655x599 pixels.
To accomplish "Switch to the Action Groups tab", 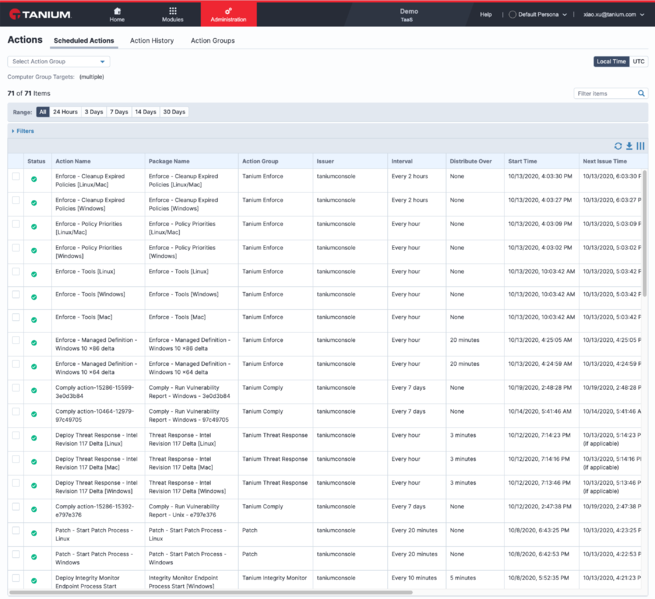I will tap(213, 41).
